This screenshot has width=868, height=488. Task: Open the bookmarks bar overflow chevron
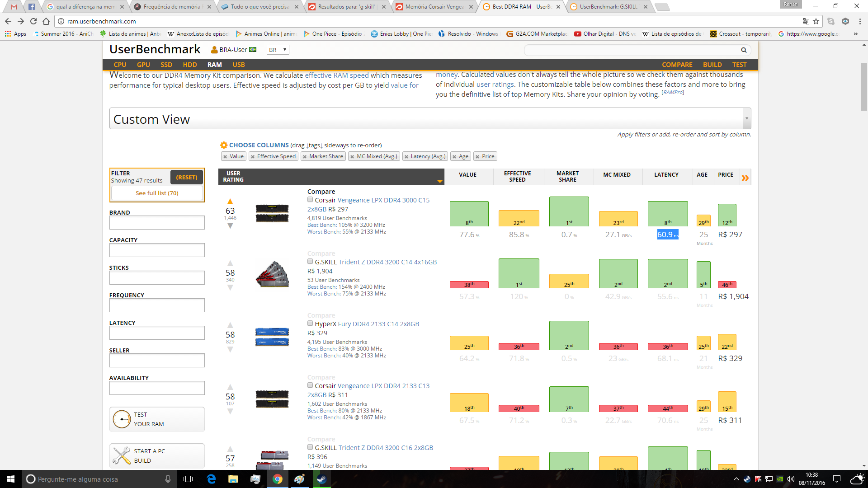pyautogui.click(x=855, y=34)
